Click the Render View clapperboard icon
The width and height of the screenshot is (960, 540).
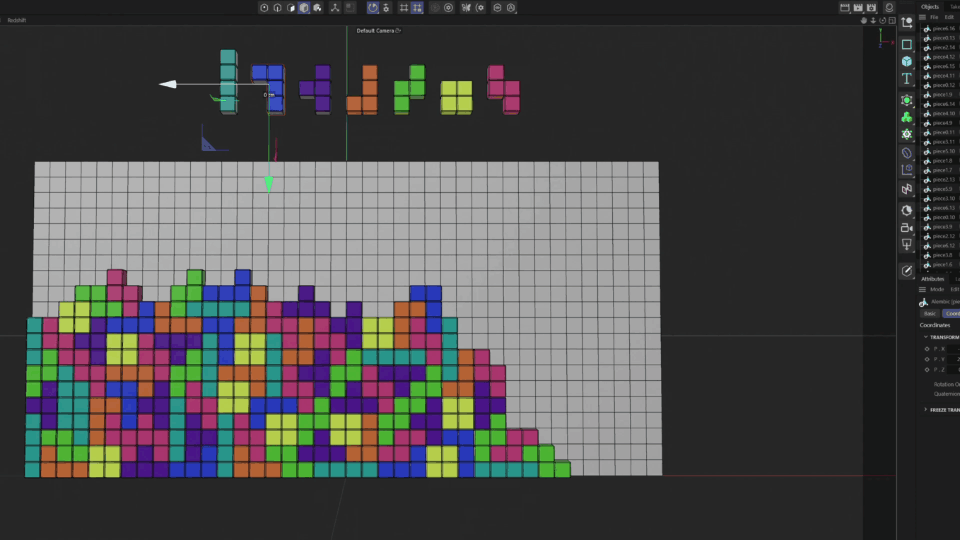(x=845, y=7)
